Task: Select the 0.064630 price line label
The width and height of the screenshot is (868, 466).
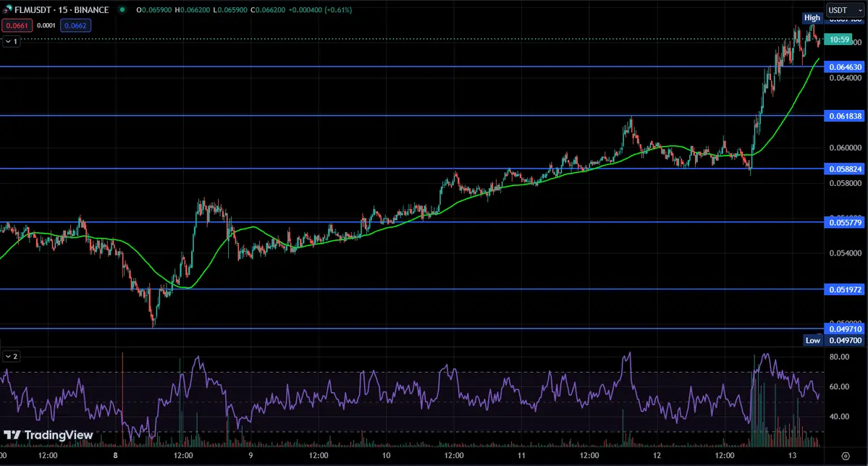Action: click(845, 67)
